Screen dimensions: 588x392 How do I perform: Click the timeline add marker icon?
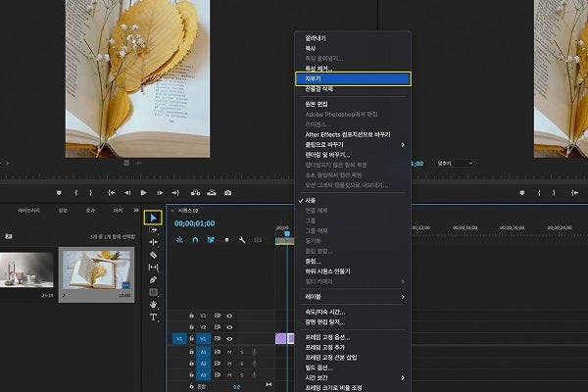pos(226,240)
